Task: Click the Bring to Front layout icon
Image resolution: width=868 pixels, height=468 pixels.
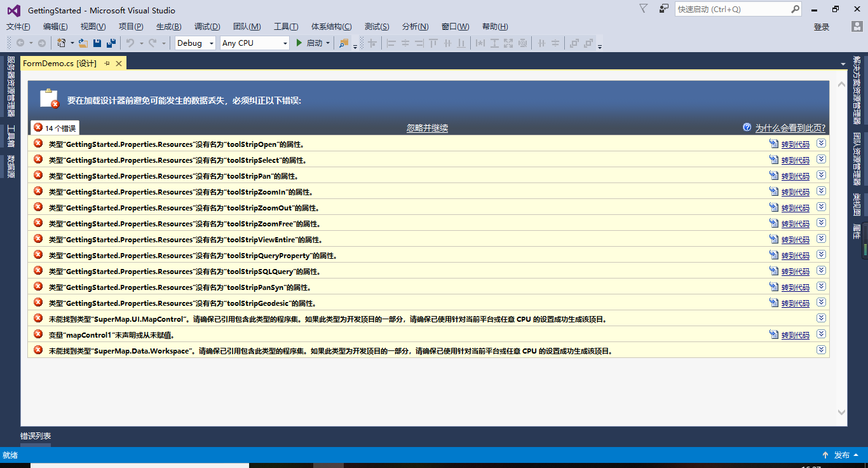Action: point(574,43)
